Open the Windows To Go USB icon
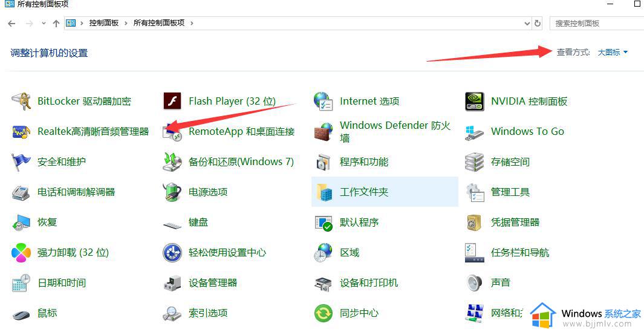The image size is (644, 332). pos(474,133)
